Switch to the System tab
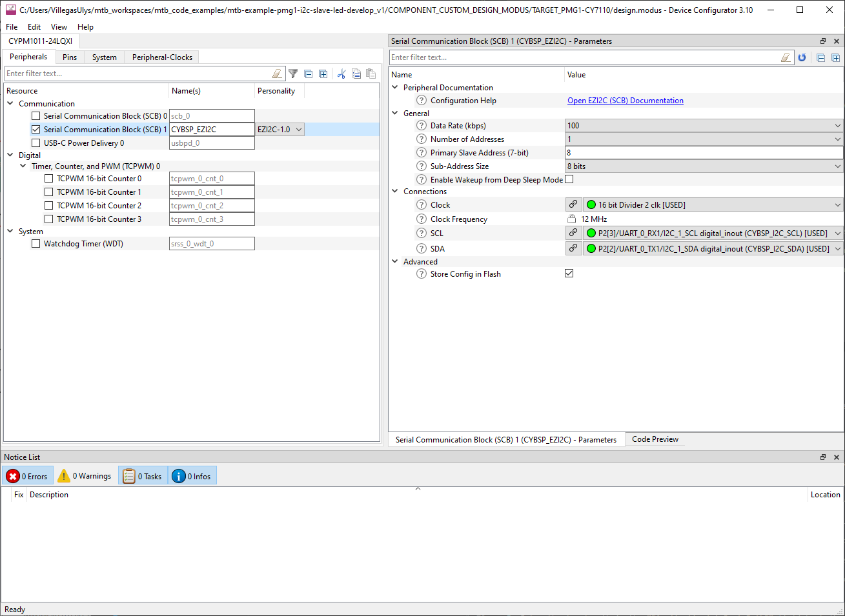Screen dimensions: 845x616 pos(105,57)
